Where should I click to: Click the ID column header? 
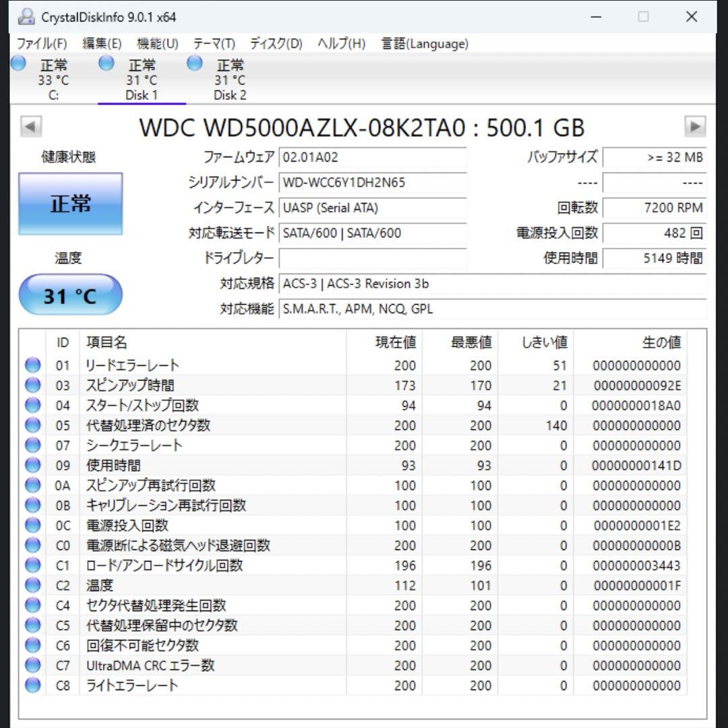tap(63, 342)
